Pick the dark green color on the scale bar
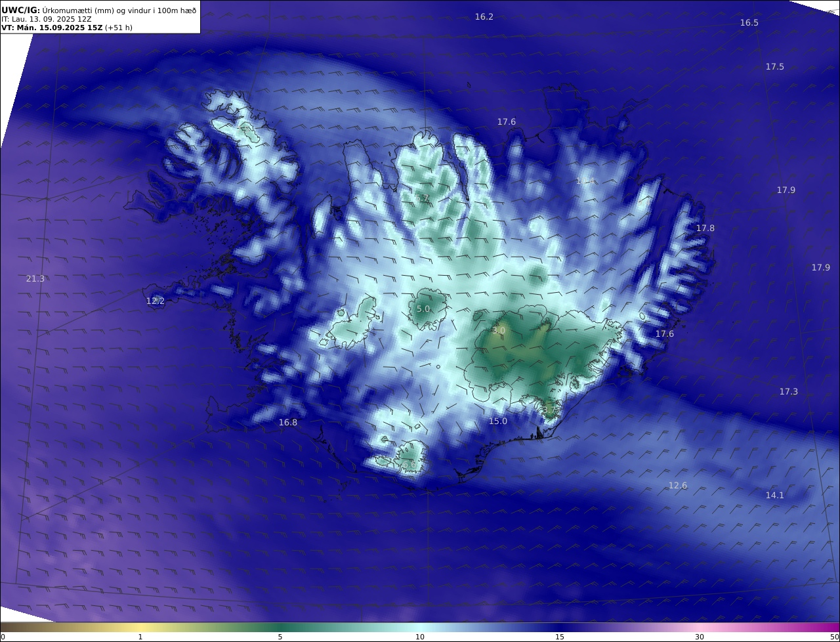 point(280,627)
